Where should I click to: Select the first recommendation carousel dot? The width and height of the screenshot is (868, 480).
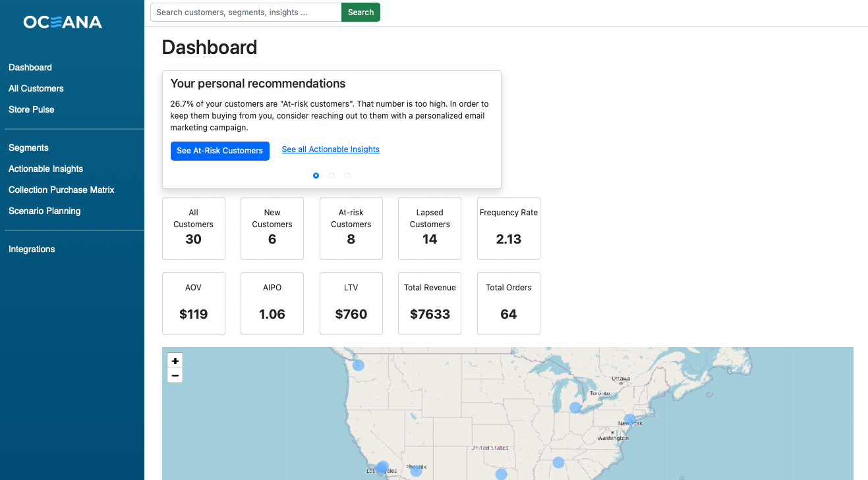click(x=316, y=175)
